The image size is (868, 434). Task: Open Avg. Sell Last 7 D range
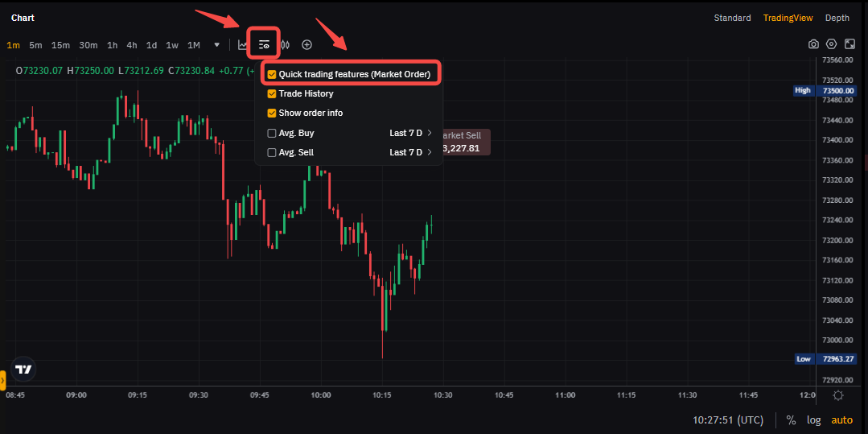click(411, 152)
